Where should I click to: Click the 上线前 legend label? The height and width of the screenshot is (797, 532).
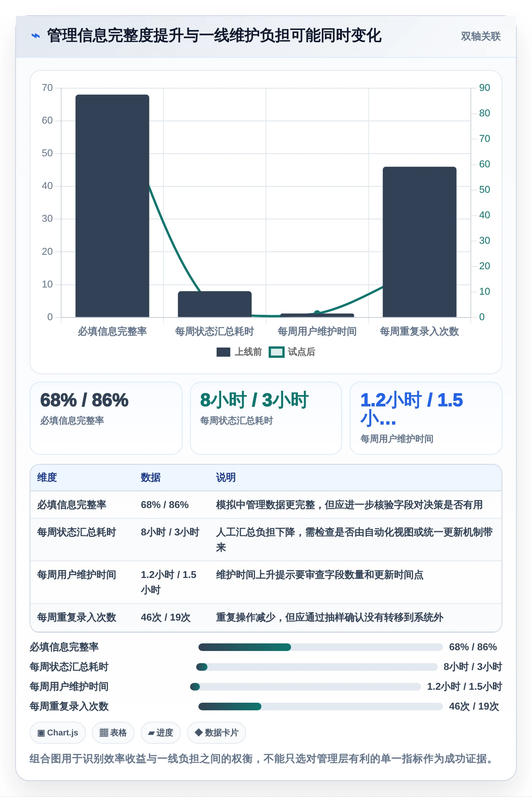tap(248, 352)
